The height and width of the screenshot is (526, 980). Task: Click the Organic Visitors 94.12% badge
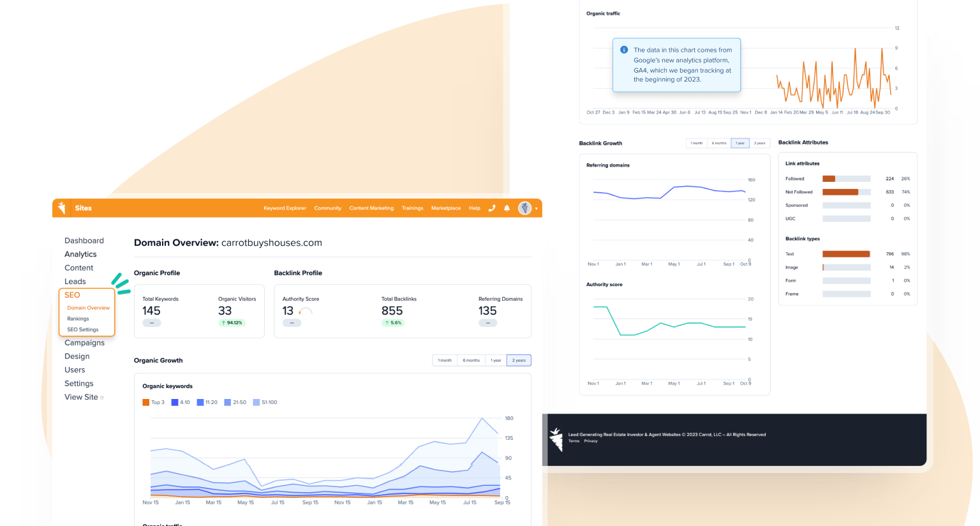pyautogui.click(x=232, y=323)
